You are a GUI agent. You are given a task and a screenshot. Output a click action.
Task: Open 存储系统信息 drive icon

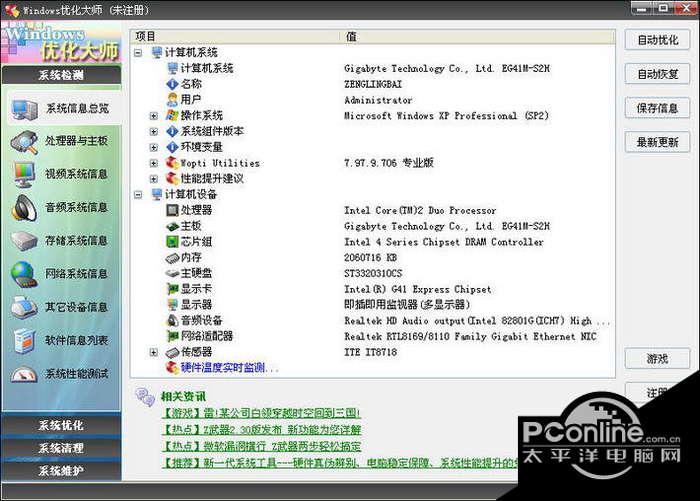[24, 241]
